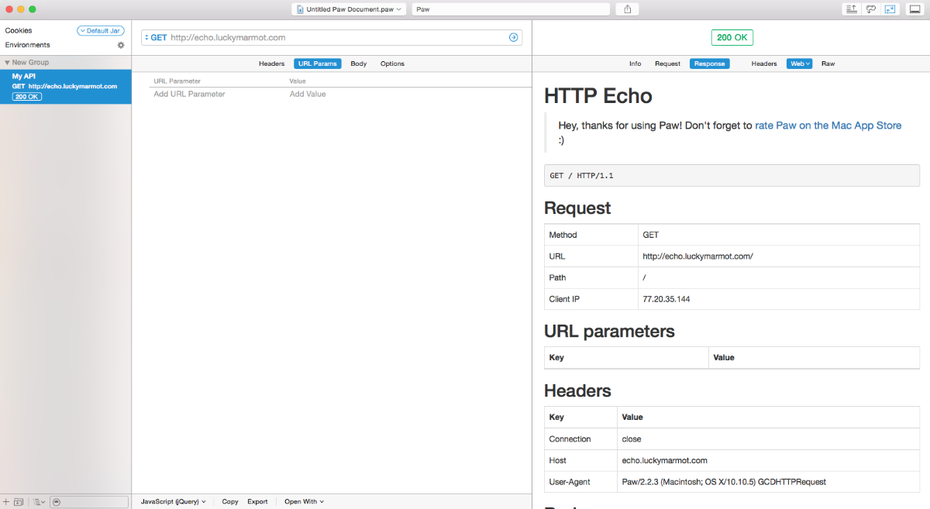930x509 pixels.
Task: Show the Raw response view
Action: (x=828, y=63)
